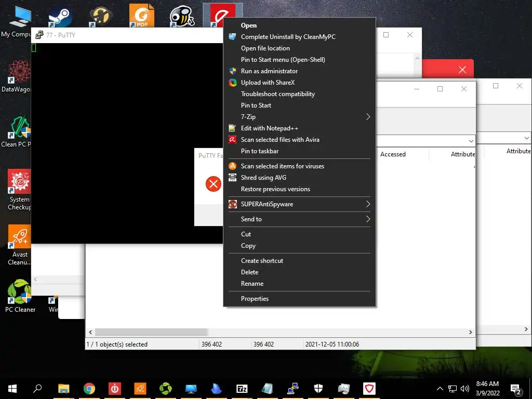The width and height of the screenshot is (532, 399).
Task: Close the red dialog with white X
Action: pos(462,70)
